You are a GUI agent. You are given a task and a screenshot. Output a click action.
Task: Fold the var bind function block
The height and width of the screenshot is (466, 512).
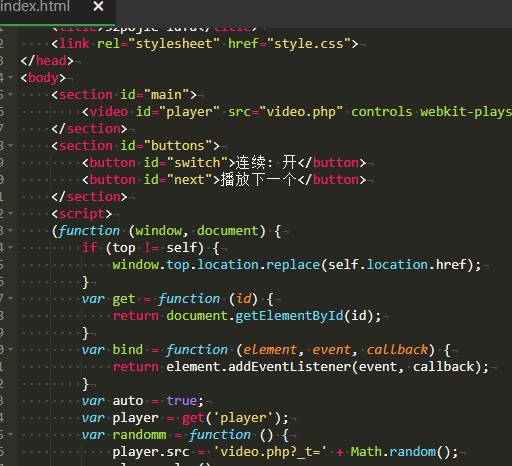[11, 349]
